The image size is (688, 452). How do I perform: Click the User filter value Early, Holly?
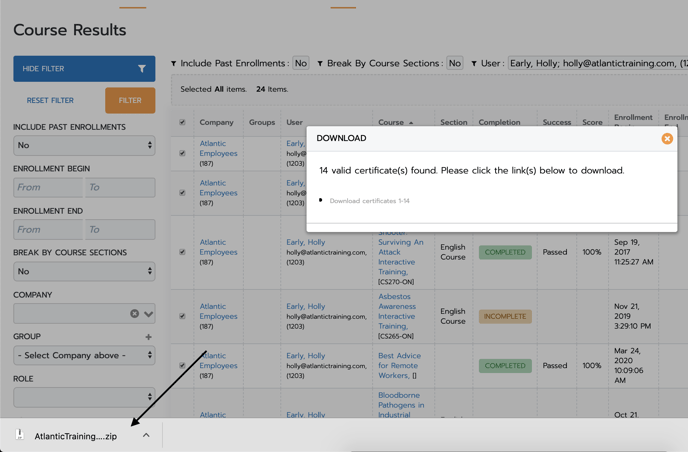pos(598,63)
